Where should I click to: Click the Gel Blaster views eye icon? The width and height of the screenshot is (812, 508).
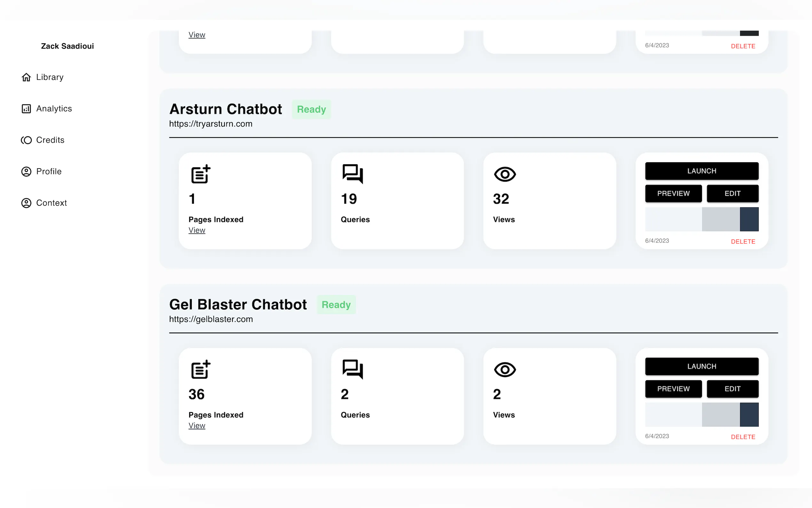pyautogui.click(x=504, y=369)
